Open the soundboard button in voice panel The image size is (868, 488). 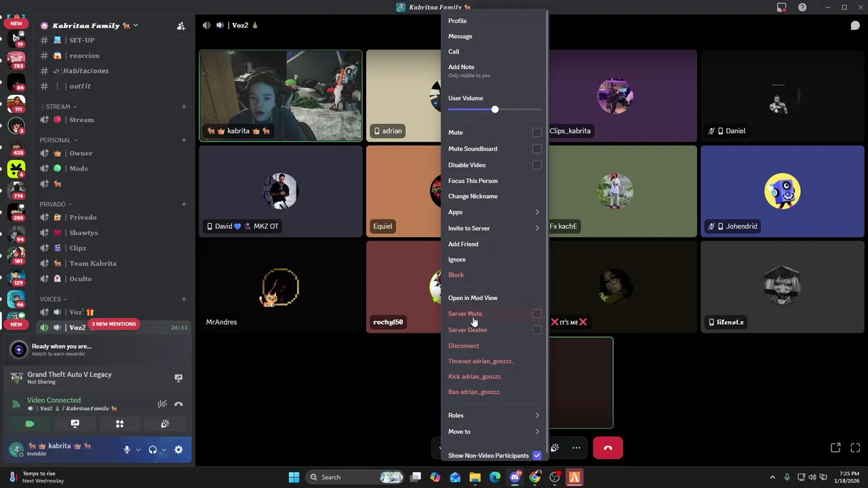click(165, 424)
